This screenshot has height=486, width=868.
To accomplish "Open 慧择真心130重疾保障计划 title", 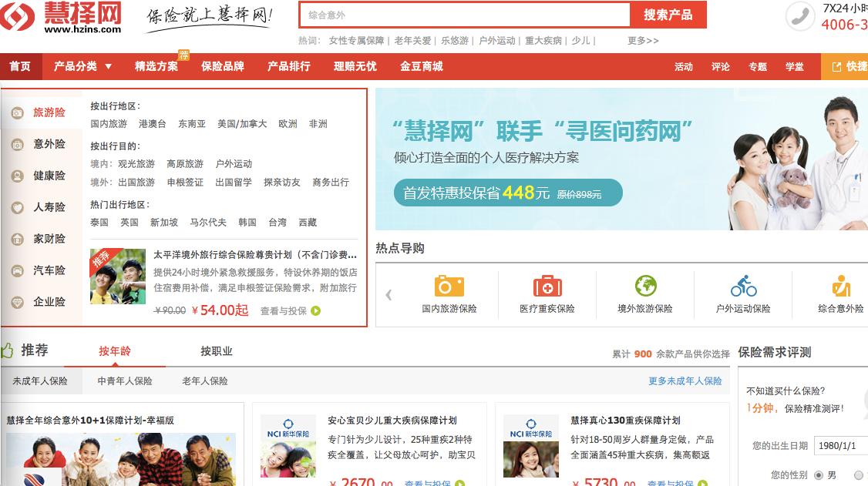I will (625, 421).
